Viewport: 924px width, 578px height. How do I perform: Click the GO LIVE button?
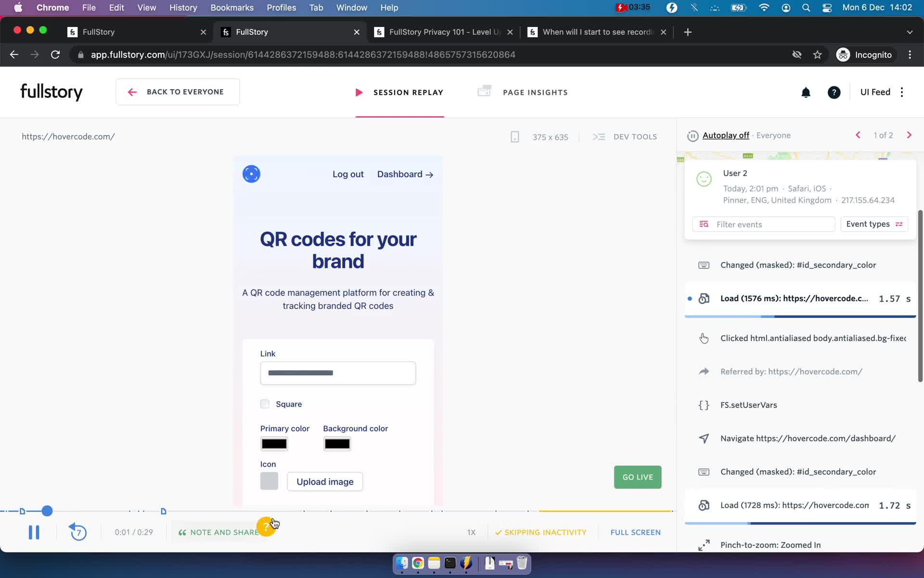pyautogui.click(x=637, y=477)
